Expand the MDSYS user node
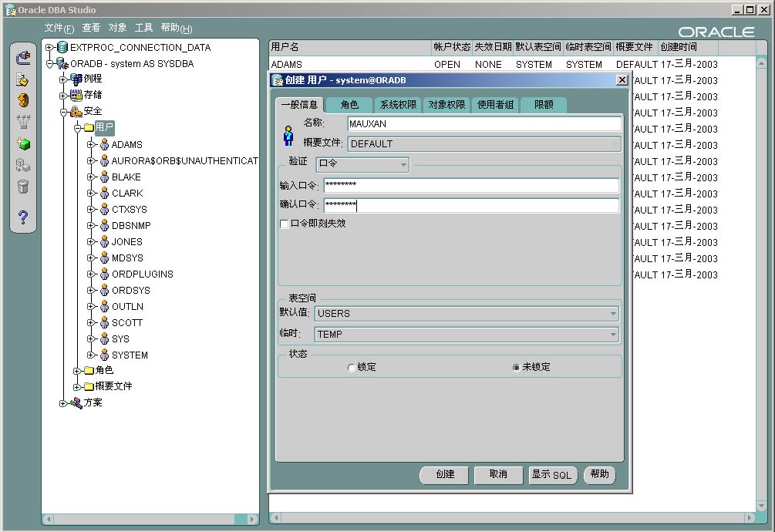 91,258
